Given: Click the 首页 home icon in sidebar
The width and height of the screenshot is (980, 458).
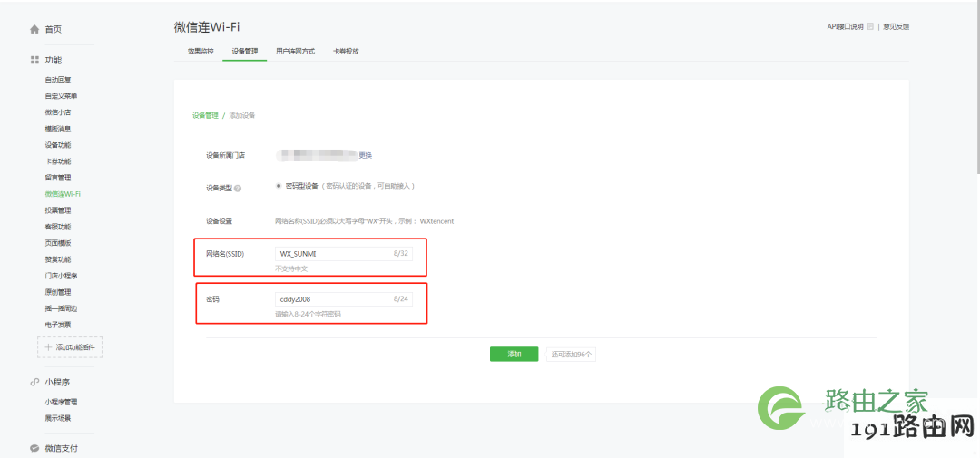Looking at the screenshot, I should click(x=35, y=29).
